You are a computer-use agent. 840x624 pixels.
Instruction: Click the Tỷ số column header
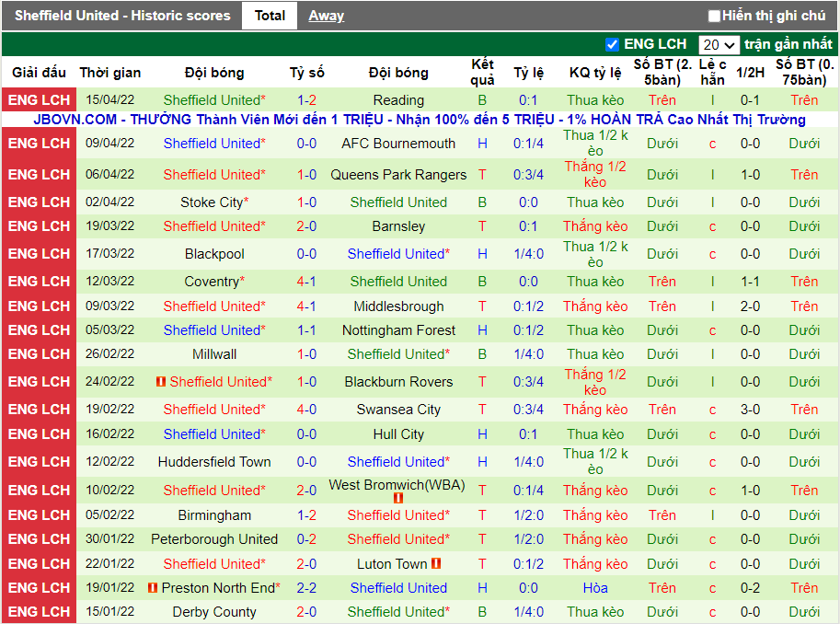tap(307, 73)
